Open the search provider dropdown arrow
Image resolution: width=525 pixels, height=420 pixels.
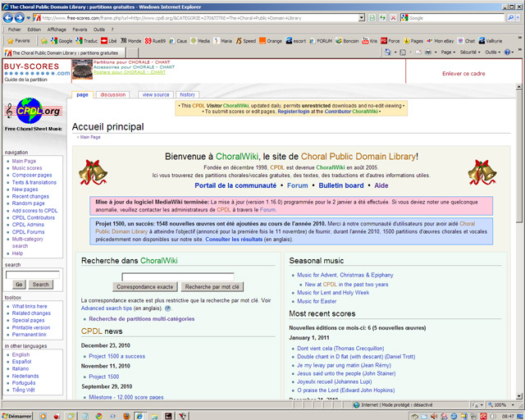coord(518,18)
